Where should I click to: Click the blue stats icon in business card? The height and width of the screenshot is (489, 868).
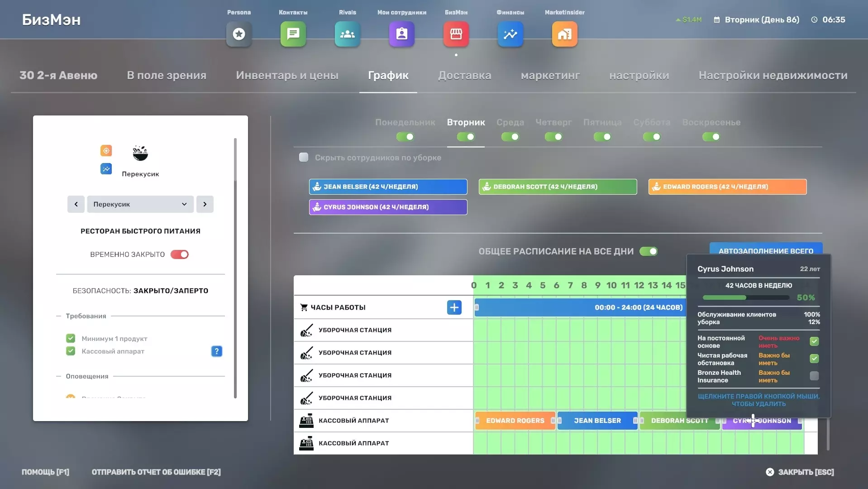(x=106, y=169)
